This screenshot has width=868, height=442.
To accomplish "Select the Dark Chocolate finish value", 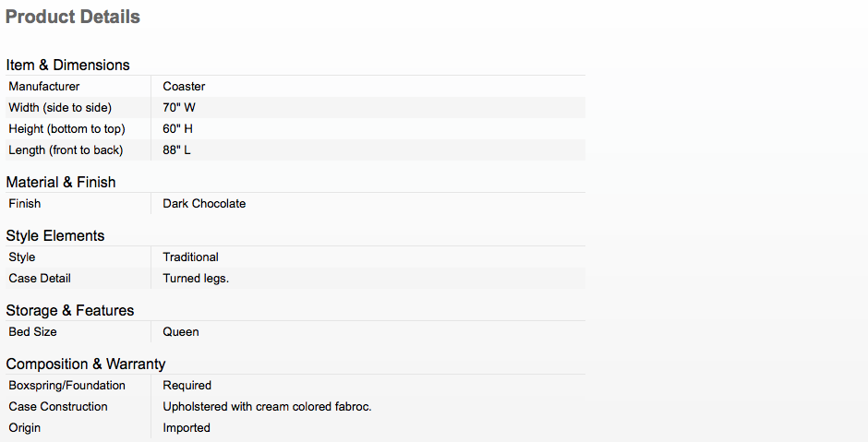I will point(204,204).
